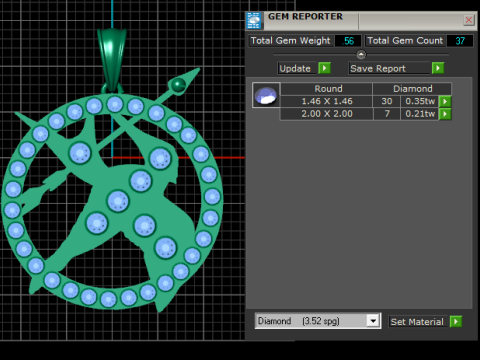Click the 0.35tw weight cell
Screen dimensions: 480x360
pyautogui.click(x=420, y=101)
